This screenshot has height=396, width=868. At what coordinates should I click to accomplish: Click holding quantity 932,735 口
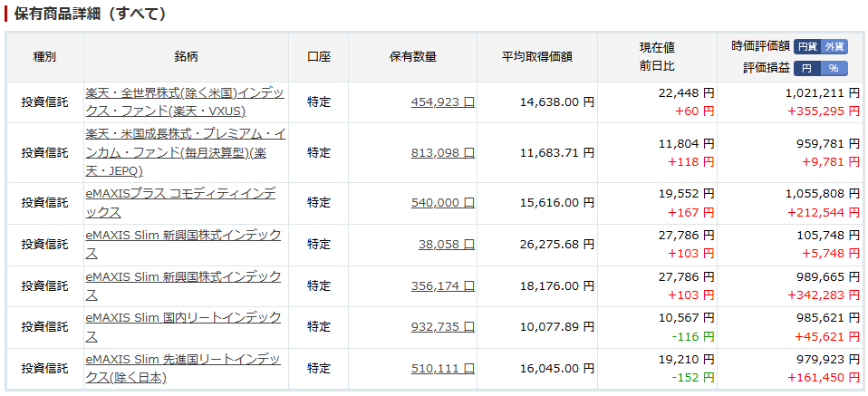[443, 327]
